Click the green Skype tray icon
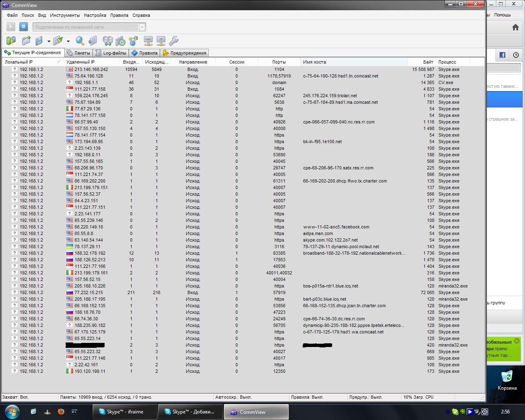Screen dimensions: 525x420 (455, 412)
